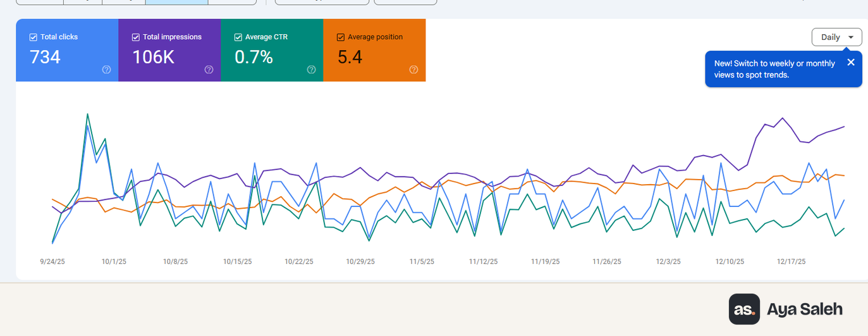Toggle the Total impressions checkbox
Screen dimensions: 868x336
point(136,37)
